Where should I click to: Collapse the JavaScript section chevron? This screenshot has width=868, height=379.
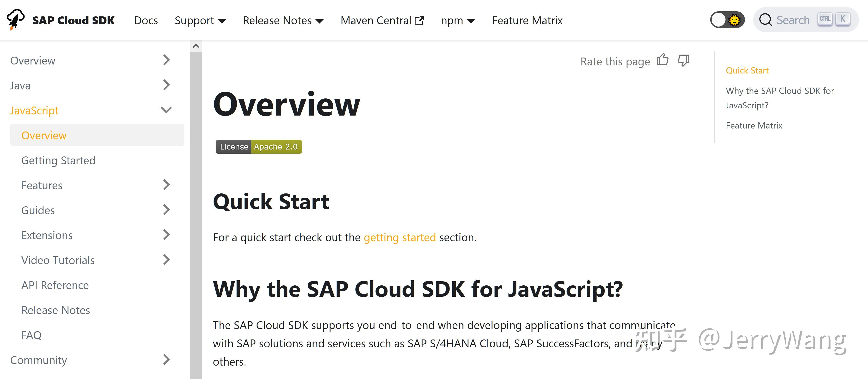pyautogui.click(x=166, y=110)
